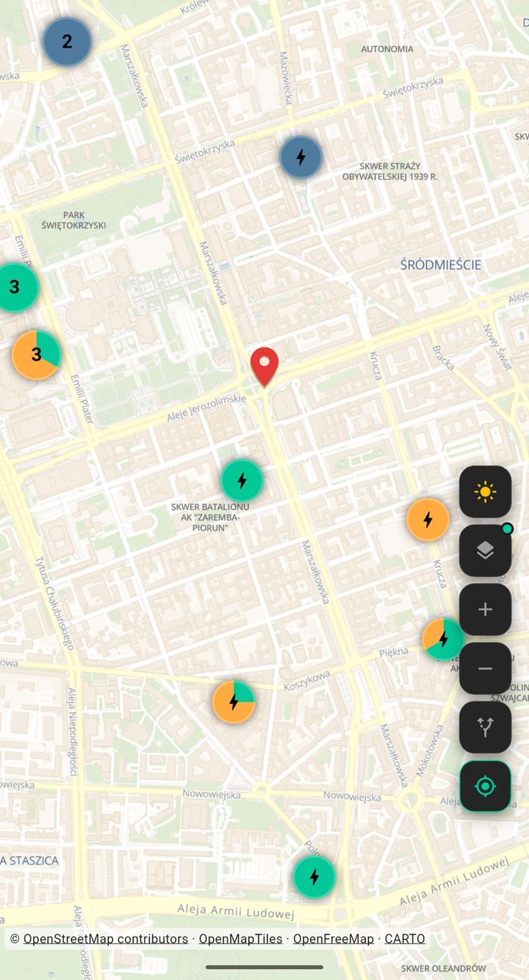This screenshot has height=980, width=529.
Task: Open the orange-green cluster marker labeled 3
Action: (36, 355)
